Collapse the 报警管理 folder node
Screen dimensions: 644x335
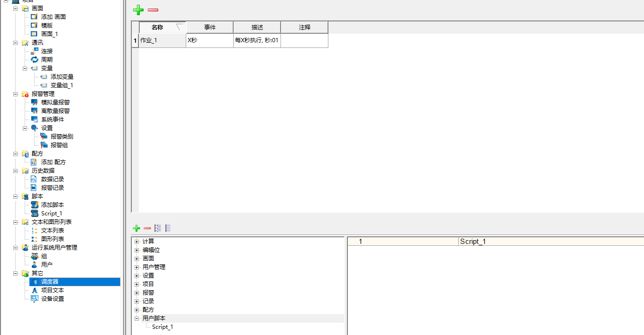tap(16, 93)
